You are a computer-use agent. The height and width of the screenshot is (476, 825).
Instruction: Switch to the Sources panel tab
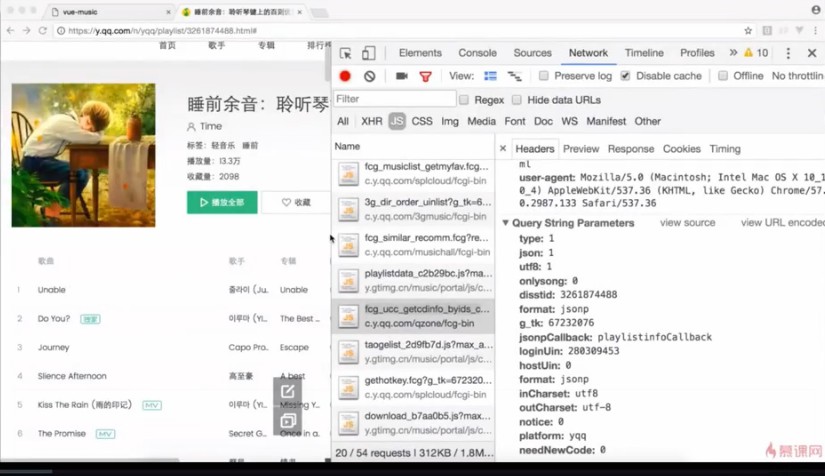tap(532, 53)
